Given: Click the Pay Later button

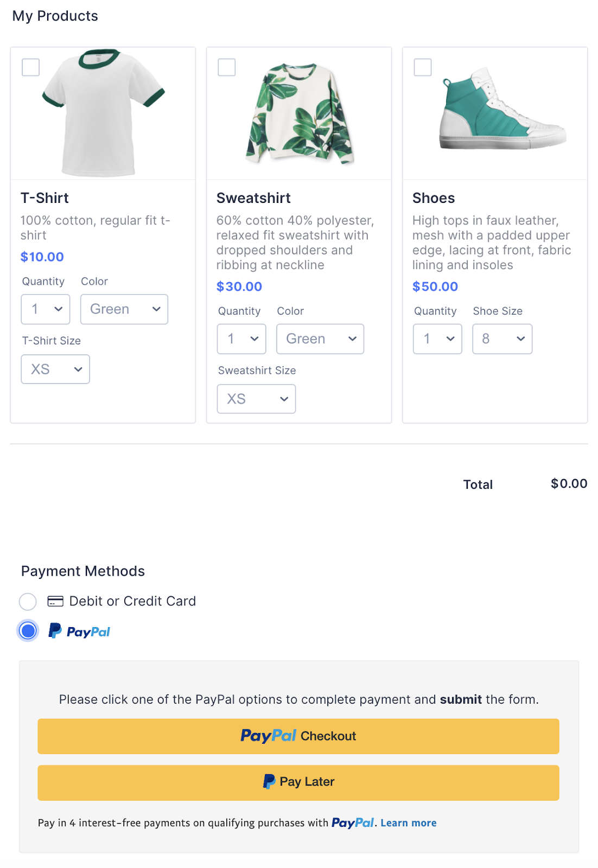Looking at the screenshot, I should (298, 782).
